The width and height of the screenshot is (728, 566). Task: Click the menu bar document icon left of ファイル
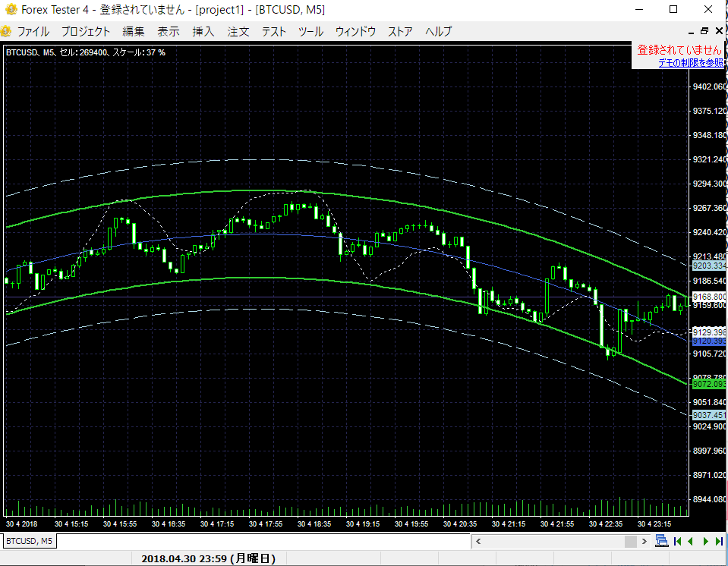click(5, 31)
